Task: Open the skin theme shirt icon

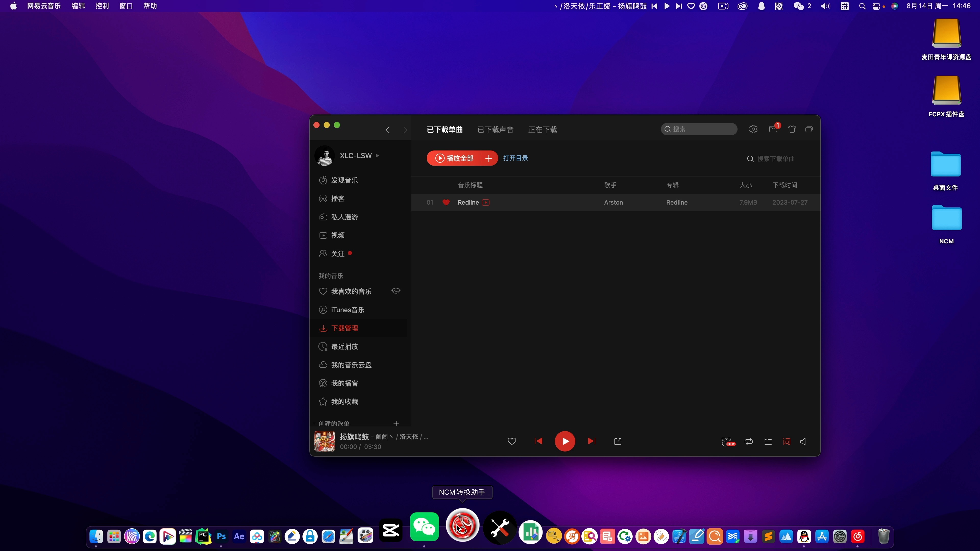Action: pyautogui.click(x=792, y=129)
